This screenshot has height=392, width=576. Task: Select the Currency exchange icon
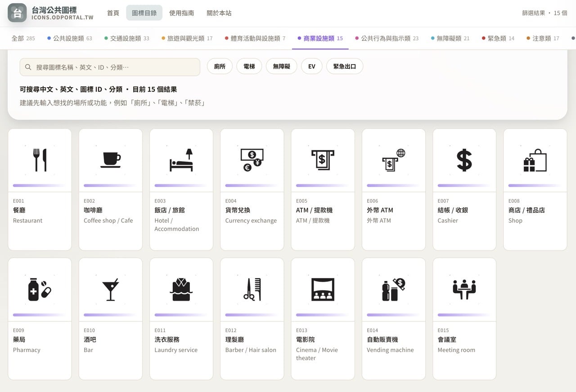[x=252, y=160]
